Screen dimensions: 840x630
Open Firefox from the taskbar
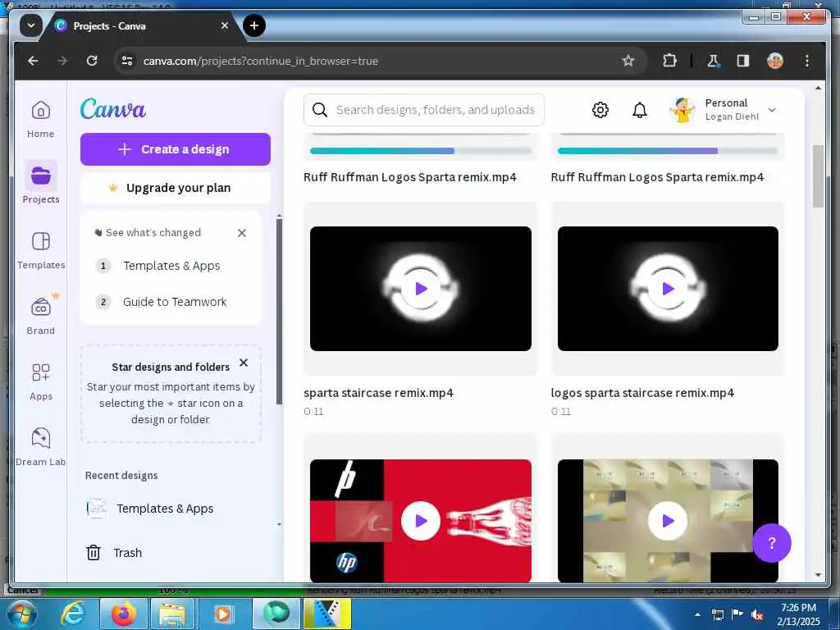pyautogui.click(x=123, y=614)
